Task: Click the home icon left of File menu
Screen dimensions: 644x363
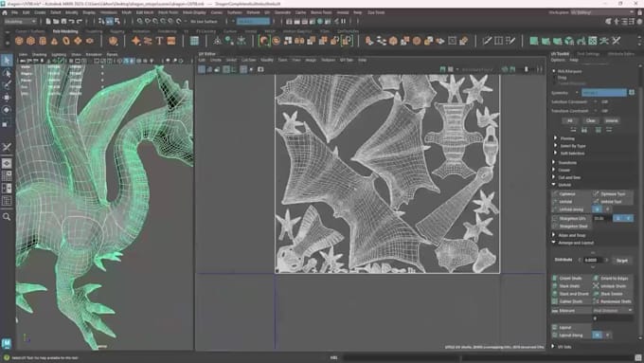Action: pyautogui.click(x=5, y=12)
